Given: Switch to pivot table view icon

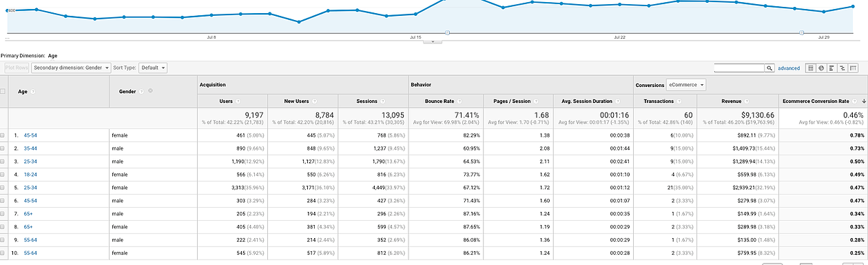Looking at the screenshot, I should click(854, 68).
